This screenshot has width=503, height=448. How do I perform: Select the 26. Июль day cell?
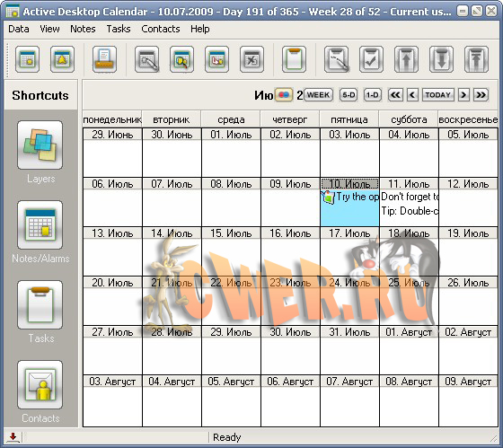pos(468,301)
